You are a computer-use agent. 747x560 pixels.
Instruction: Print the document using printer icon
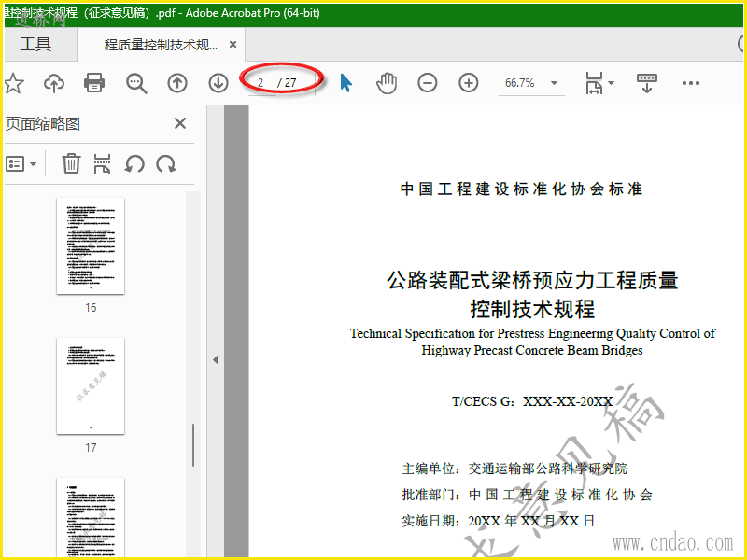(94, 82)
